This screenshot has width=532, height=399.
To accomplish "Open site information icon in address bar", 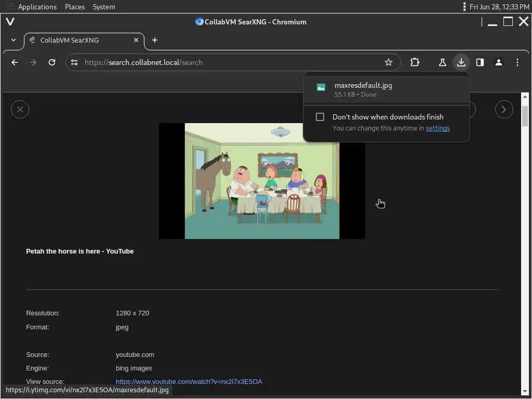I will 74,62.
